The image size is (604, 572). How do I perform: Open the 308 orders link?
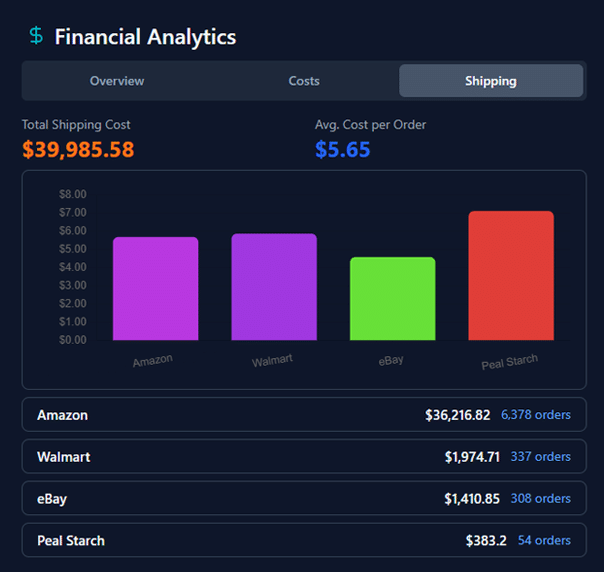[x=541, y=499]
